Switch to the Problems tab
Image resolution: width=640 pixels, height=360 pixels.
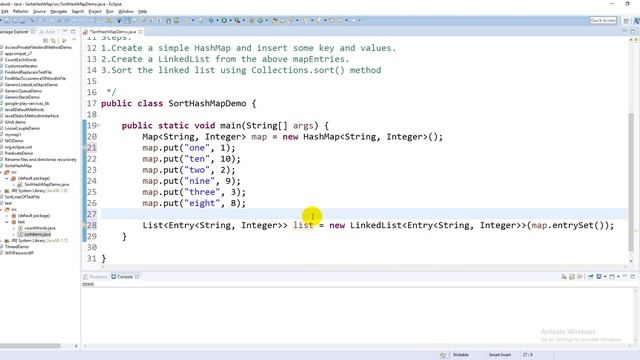click(95, 277)
